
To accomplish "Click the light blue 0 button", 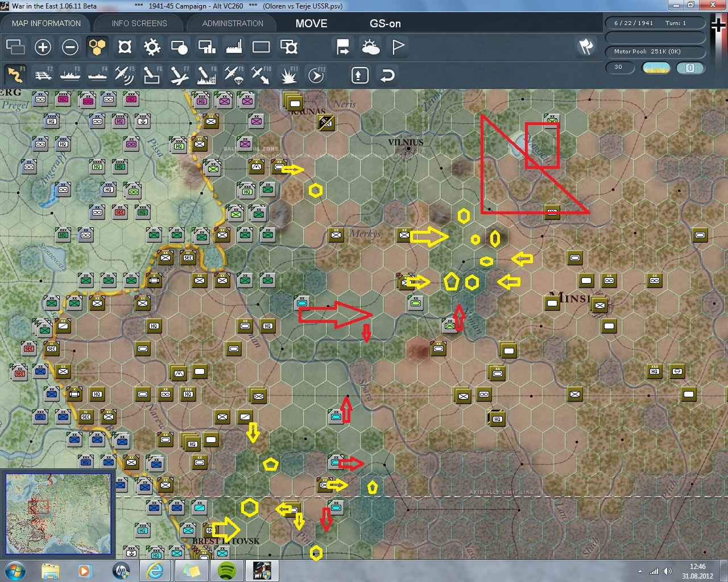I will (x=690, y=68).
